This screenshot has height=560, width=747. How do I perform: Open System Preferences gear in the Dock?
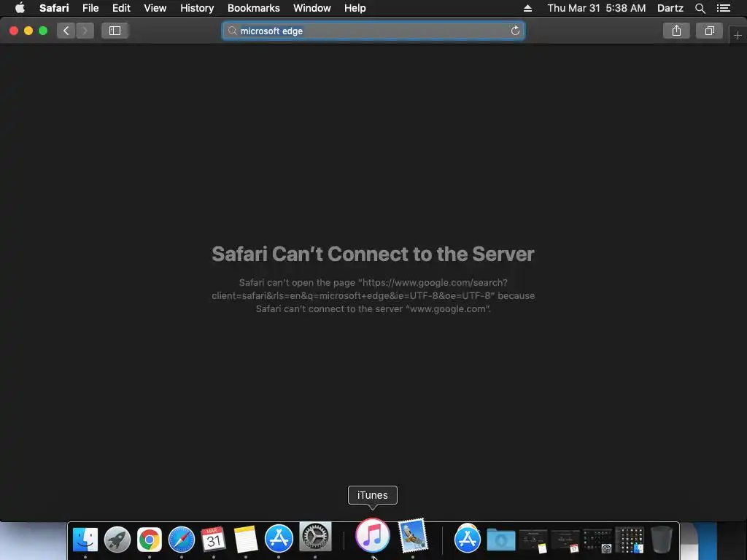click(315, 537)
